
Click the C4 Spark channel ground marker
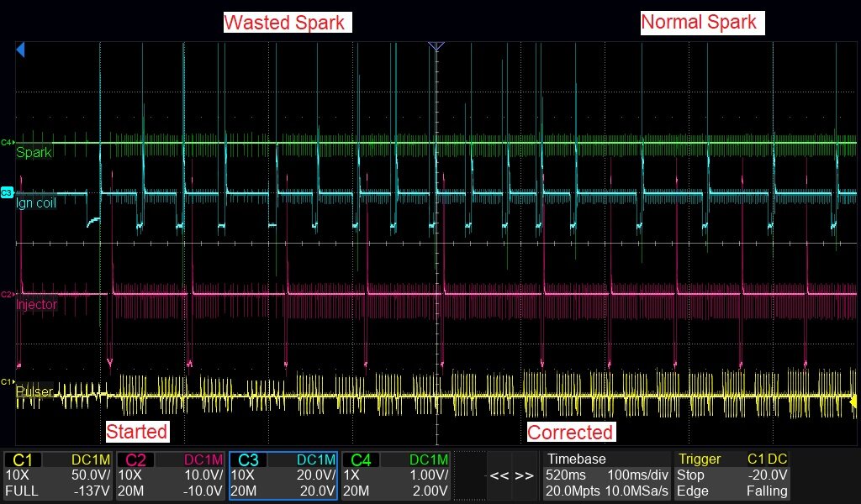tap(7, 143)
